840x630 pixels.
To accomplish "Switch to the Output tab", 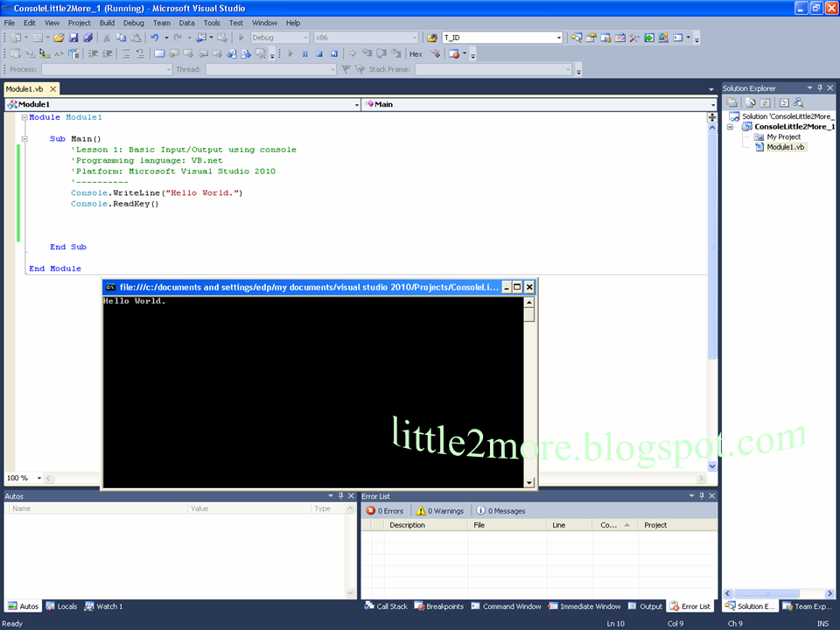I will point(646,606).
